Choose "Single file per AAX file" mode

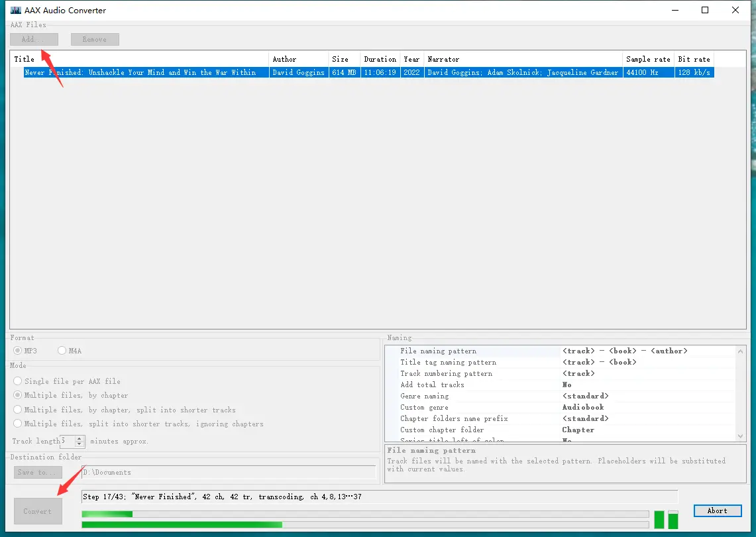pyautogui.click(x=16, y=381)
